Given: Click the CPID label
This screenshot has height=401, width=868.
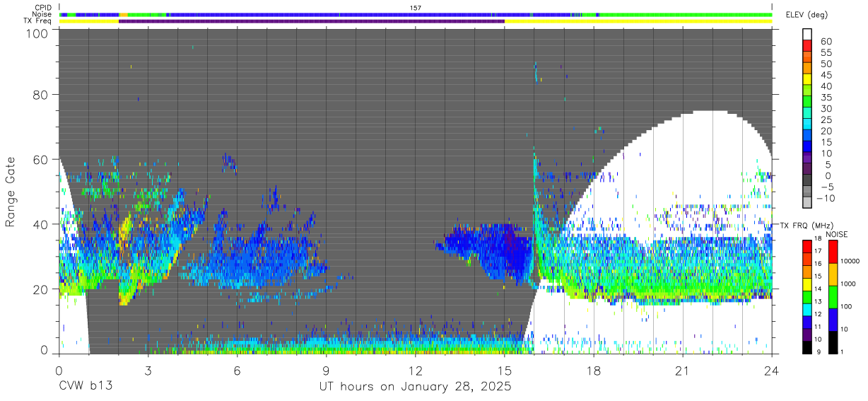Looking at the screenshot, I should (43, 8).
